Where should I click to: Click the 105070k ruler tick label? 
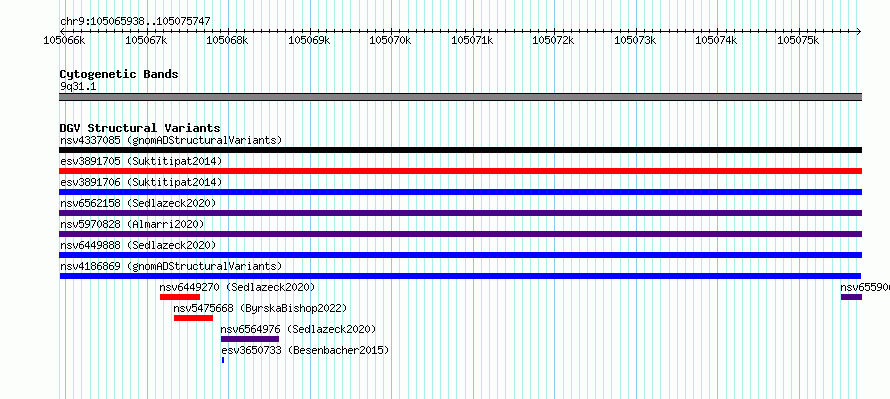coord(391,40)
